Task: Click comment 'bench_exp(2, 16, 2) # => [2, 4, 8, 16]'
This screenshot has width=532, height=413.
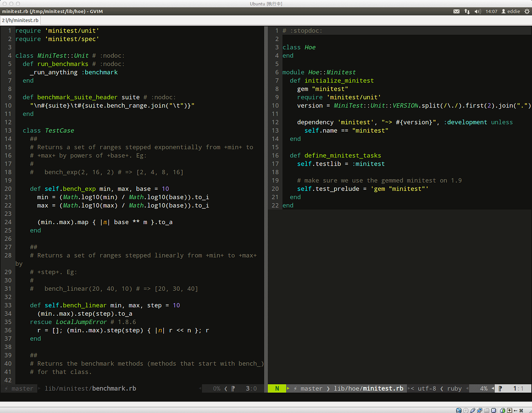Action: tap(114, 172)
